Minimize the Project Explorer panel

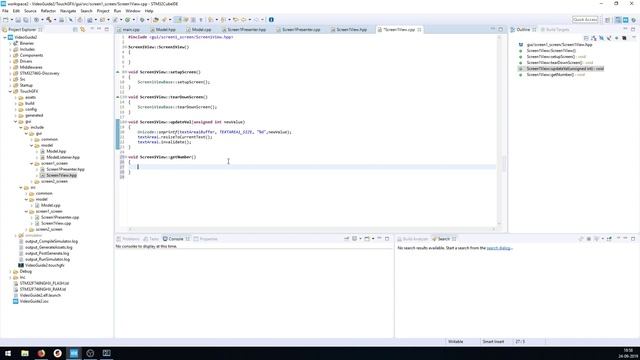(99, 29)
